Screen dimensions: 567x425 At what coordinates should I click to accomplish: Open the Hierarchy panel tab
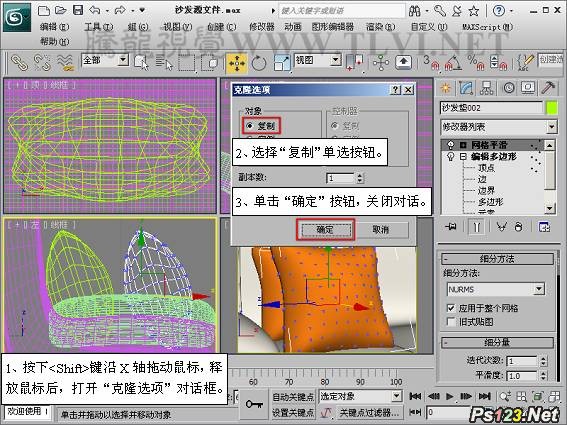tap(486, 88)
